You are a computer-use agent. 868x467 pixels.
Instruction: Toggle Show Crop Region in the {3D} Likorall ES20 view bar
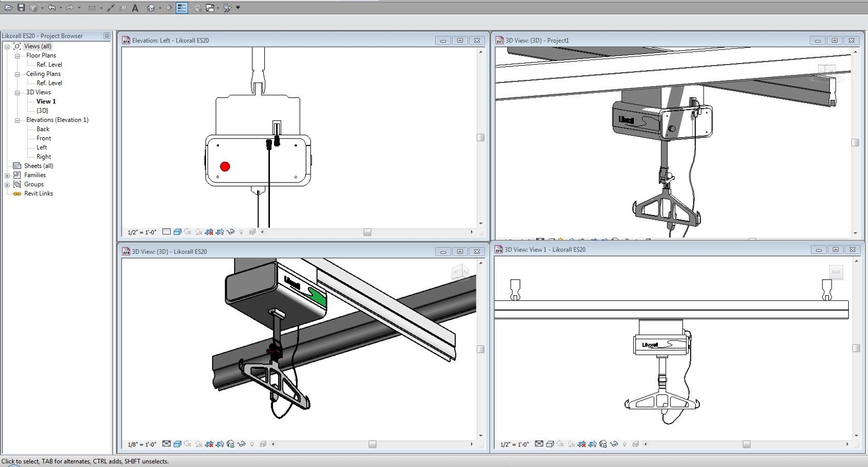220,444
